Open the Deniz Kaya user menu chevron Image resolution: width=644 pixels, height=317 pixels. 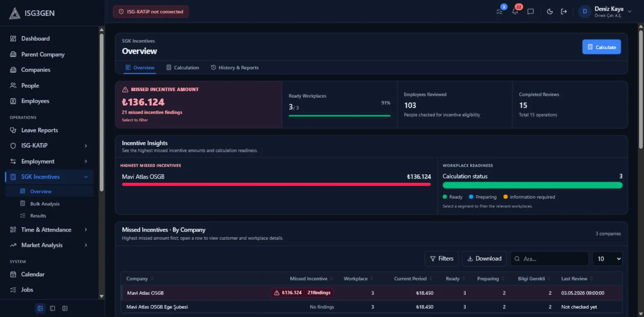click(x=630, y=11)
